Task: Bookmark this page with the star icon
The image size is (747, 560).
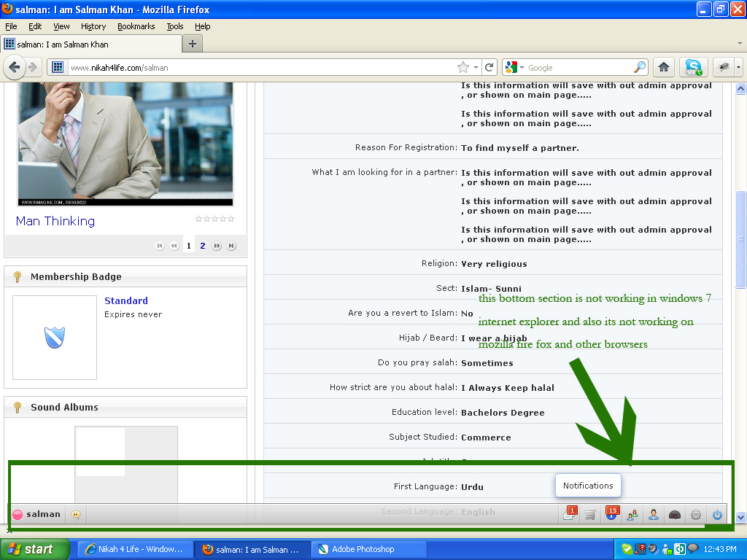Action: coord(463,67)
